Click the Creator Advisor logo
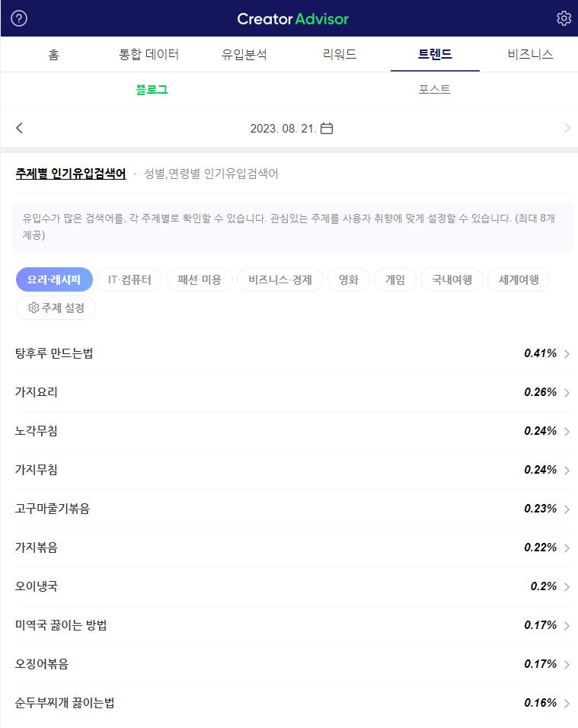This screenshot has width=578, height=728. tap(292, 18)
